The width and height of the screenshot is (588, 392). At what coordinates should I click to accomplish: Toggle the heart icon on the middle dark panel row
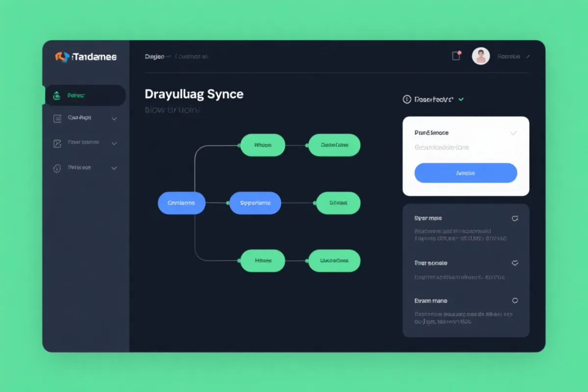click(514, 263)
